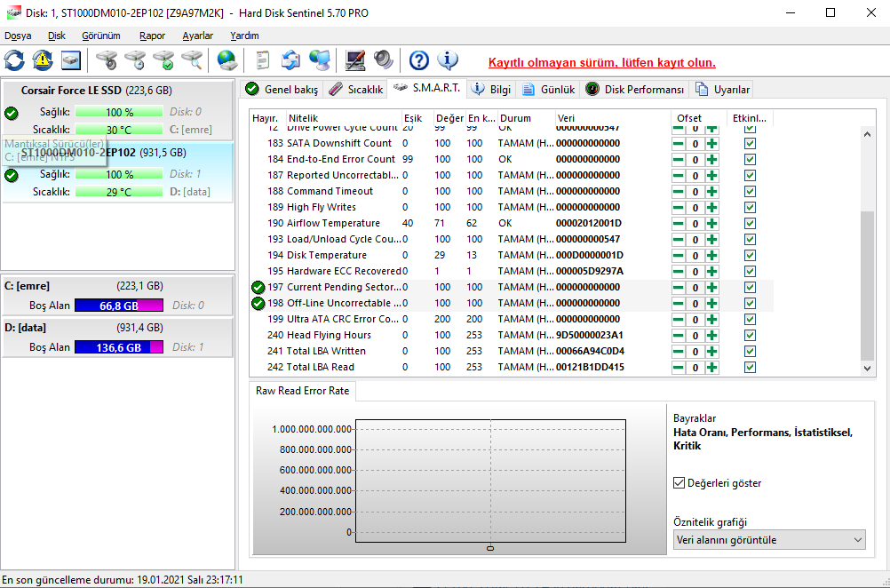The image size is (890, 588).
Task: Click the monitor with brush configuration icon
Action: pos(355,60)
